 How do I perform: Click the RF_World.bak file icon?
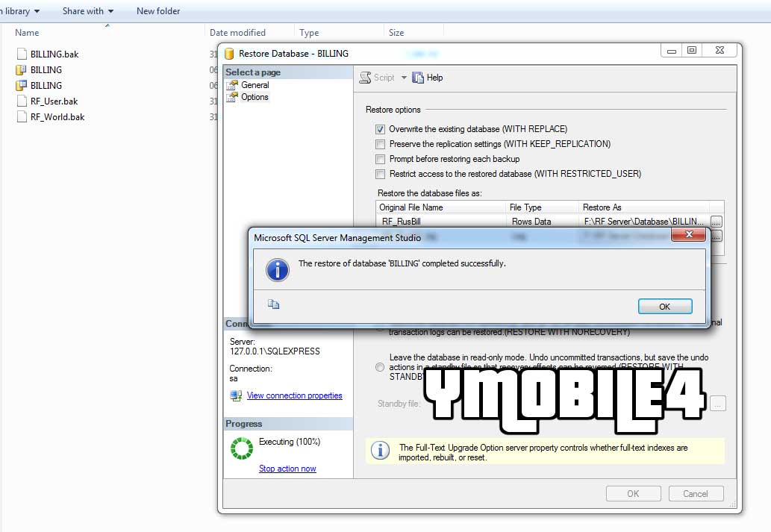22,117
